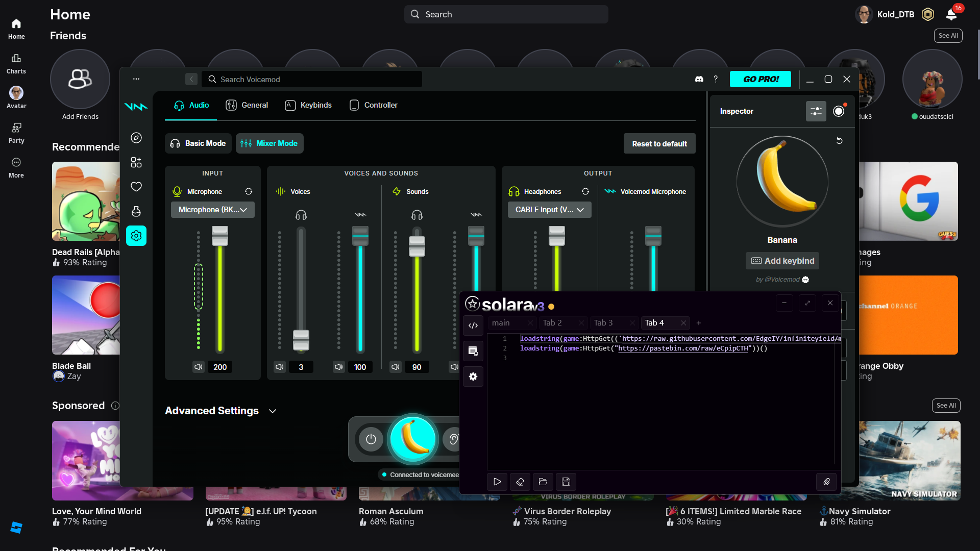Clear editor with the eraser icon
The height and width of the screenshot is (551, 980).
pyautogui.click(x=520, y=482)
